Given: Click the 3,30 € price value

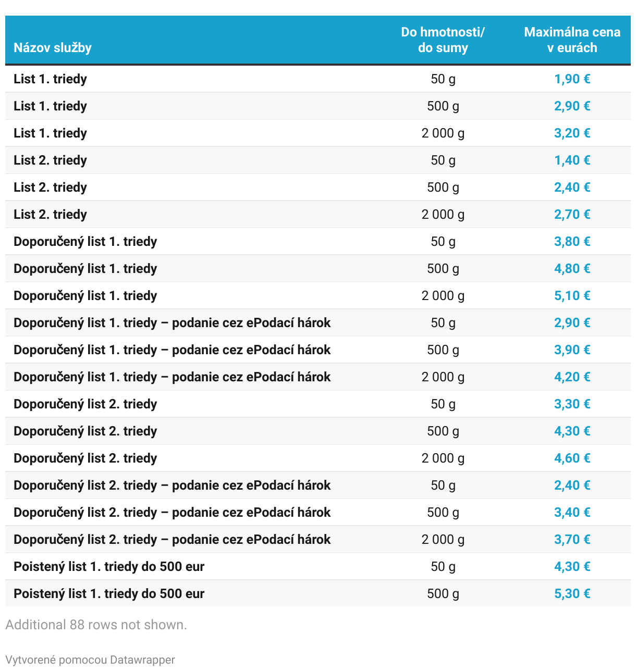Looking at the screenshot, I should click(x=572, y=404).
